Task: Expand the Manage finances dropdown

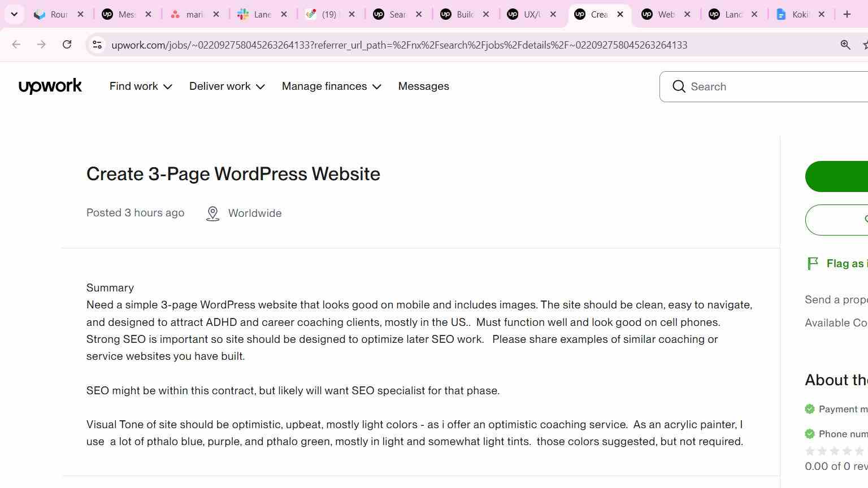Action: tap(332, 86)
